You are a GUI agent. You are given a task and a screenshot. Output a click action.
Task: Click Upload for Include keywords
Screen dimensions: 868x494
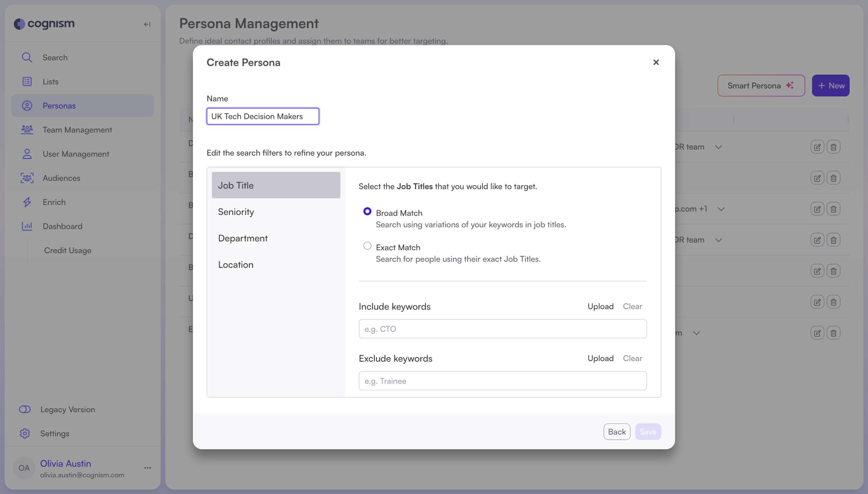[600, 306]
